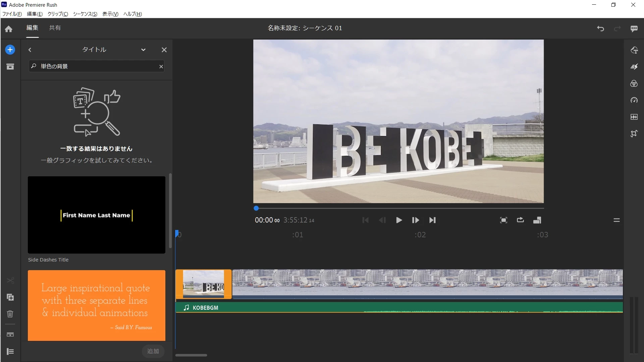Open the Speed panel icon
Screen dimensions: 644x362
coord(634,100)
